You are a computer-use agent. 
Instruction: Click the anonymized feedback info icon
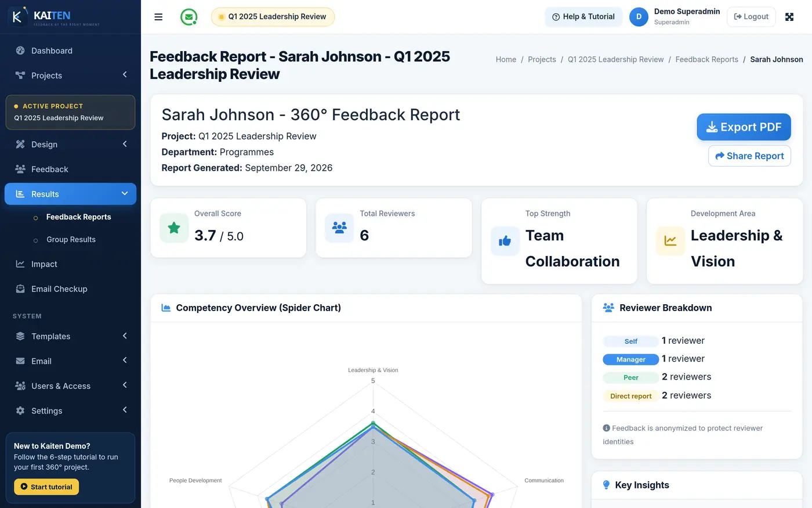(607, 428)
